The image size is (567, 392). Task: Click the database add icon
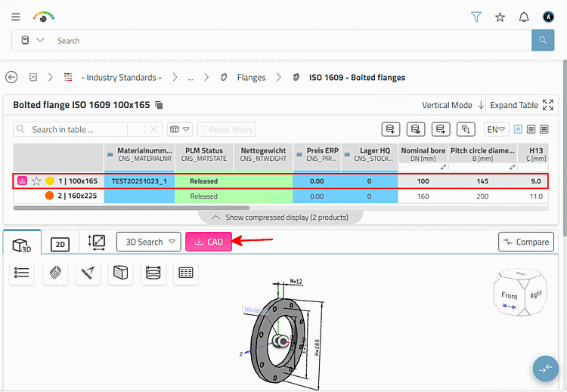tap(391, 129)
